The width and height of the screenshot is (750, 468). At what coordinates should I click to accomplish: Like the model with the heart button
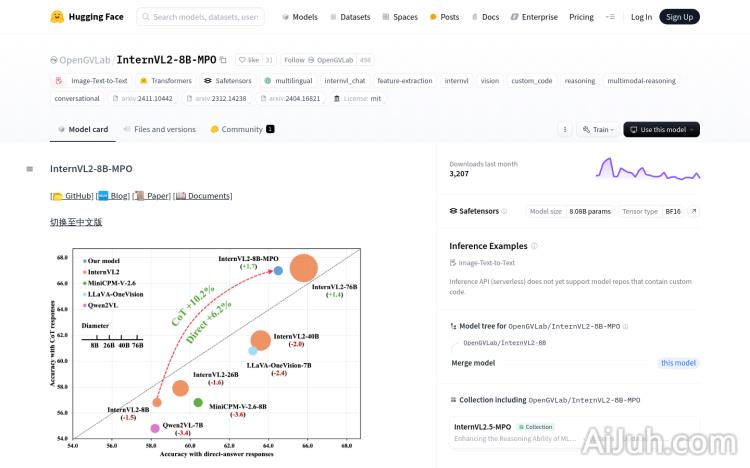[x=248, y=60]
